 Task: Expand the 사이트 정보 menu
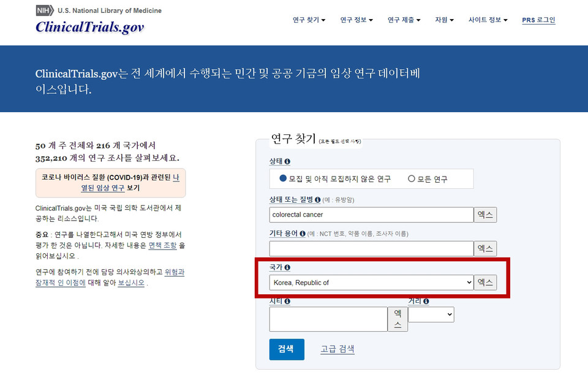point(488,20)
